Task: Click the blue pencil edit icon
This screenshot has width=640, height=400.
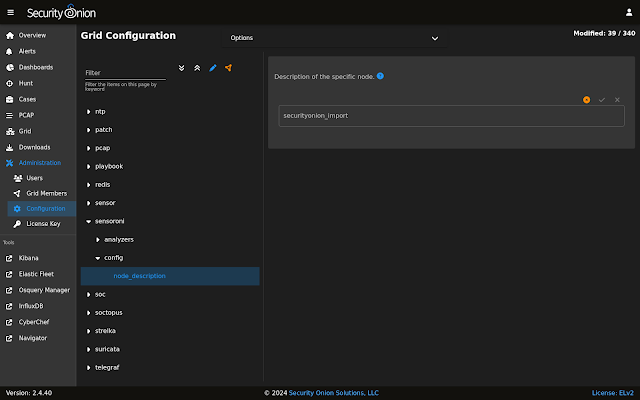Action: click(x=213, y=68)
